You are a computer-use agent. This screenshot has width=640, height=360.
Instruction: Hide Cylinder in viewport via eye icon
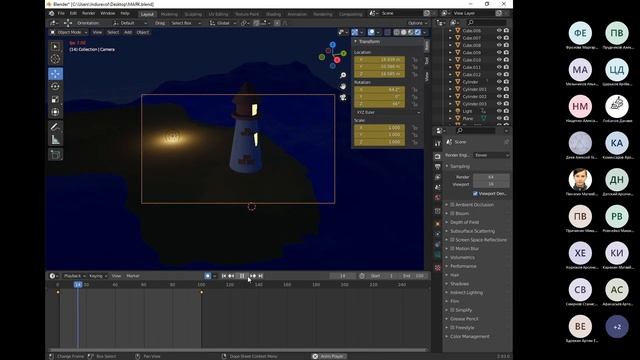pyautogui.click(x=499, y=82)
